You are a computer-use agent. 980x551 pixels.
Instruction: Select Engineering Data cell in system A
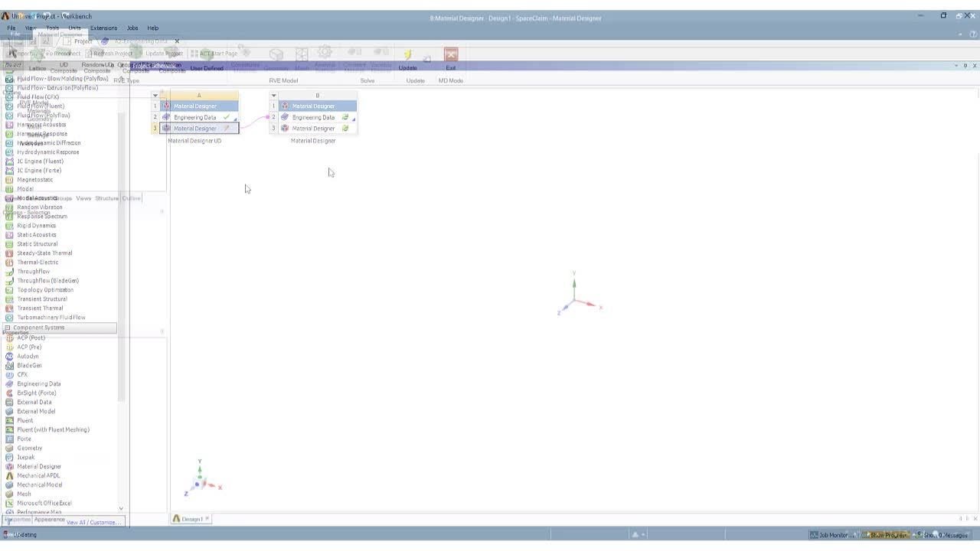click(199, 117)
